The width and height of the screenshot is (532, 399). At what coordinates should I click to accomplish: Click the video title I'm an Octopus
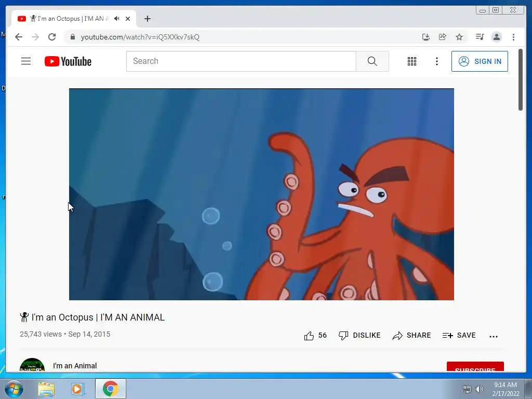coord(92,317)
